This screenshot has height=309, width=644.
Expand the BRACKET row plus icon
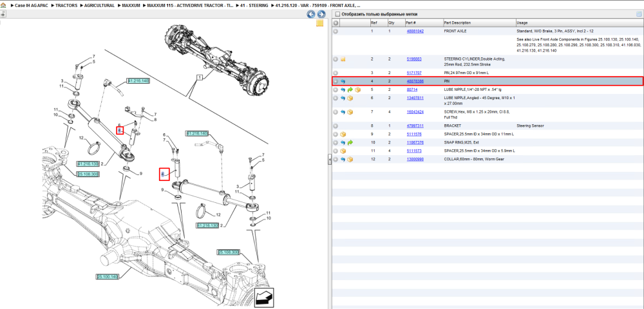(336, 126)
